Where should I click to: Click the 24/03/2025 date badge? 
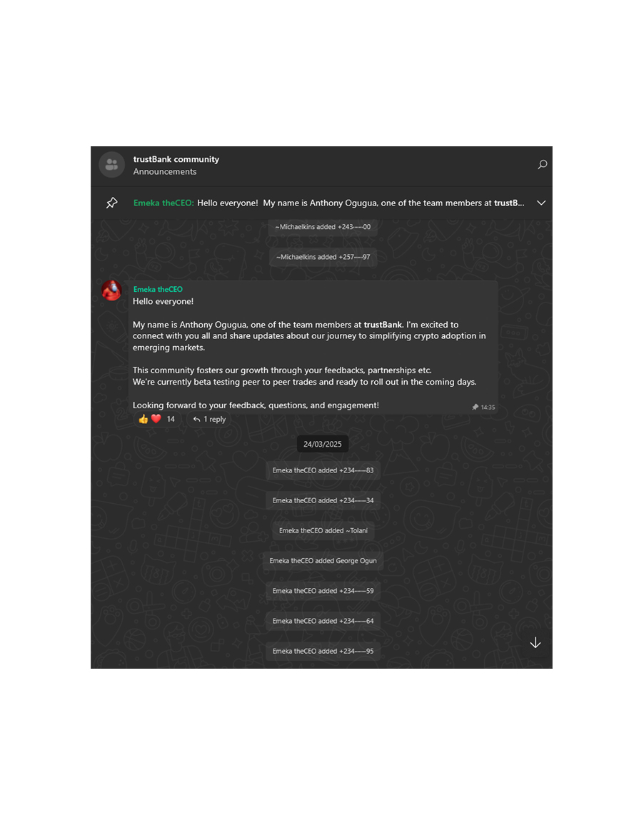(x=323, y=444)
